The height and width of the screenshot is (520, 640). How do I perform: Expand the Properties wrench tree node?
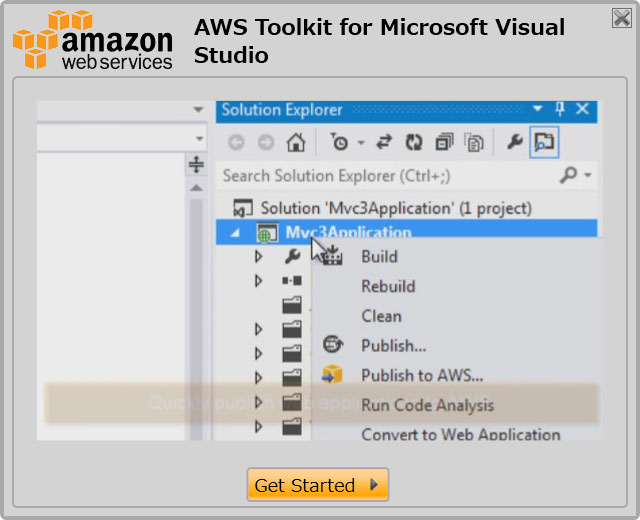[258, 256]
